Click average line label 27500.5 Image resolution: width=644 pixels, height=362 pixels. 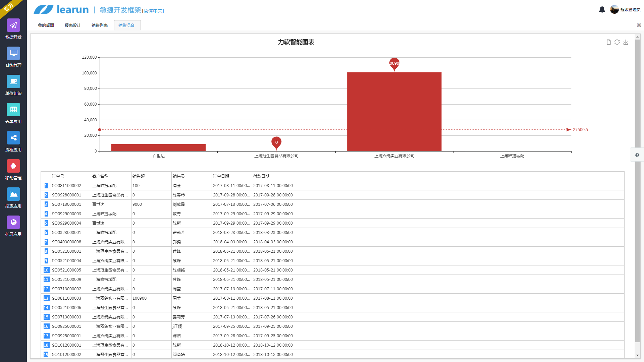pyautogui.click(x=580, y=130)
